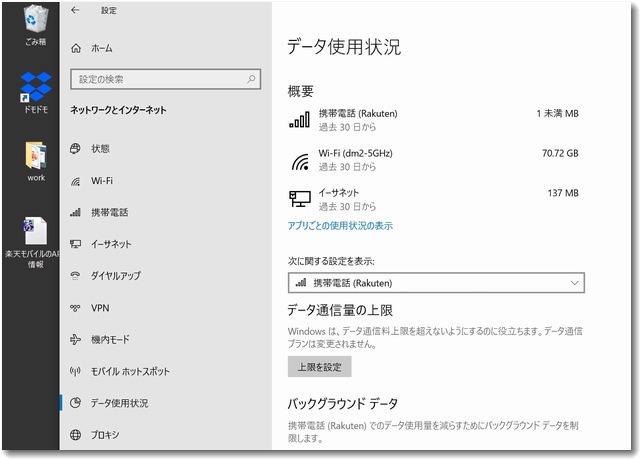
Task: Click the globe icon beside 状態
Action: coord(75,149)
